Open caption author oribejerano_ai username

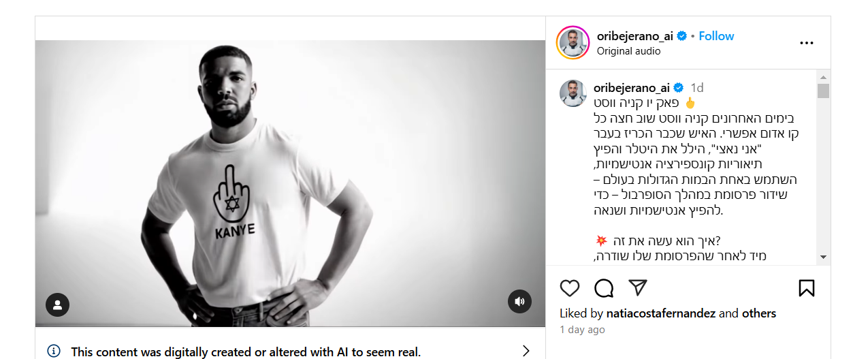point(631,87)
